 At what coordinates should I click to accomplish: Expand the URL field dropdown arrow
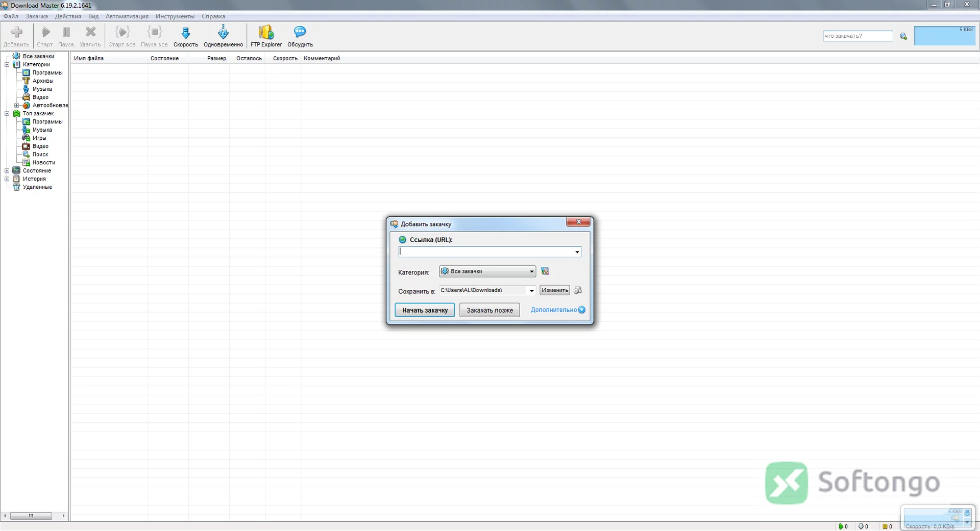coord(577,252)
